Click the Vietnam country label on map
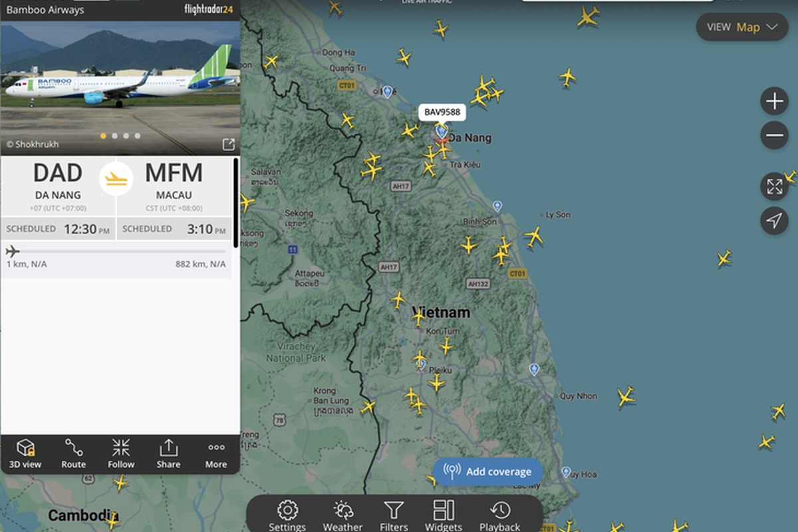The width and height of the screenshot is (798, 532). click(441, 313)
